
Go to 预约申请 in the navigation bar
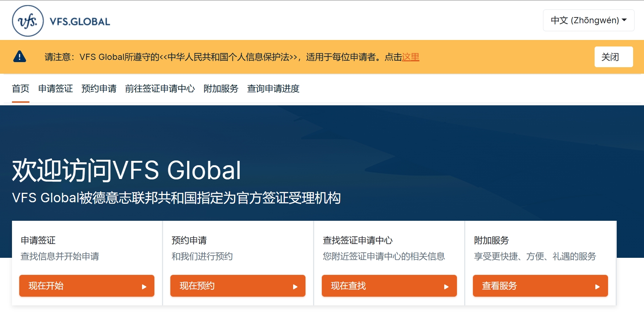[99, 89]
